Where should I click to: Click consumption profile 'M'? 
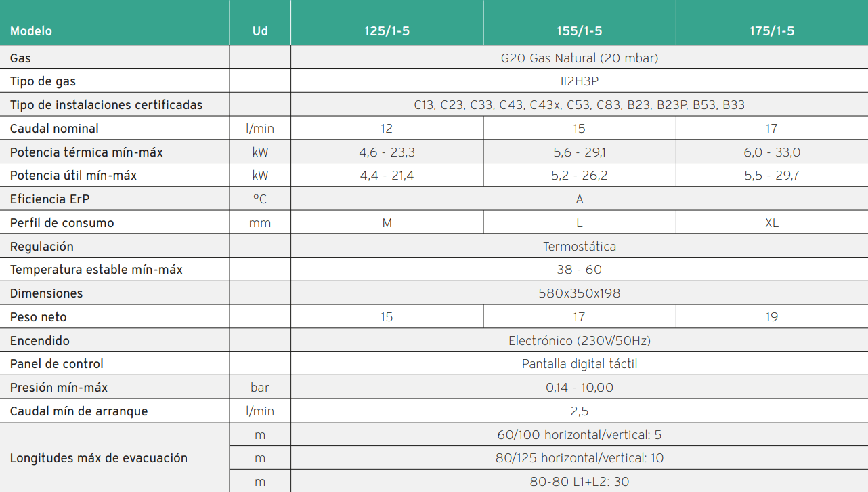point(387,223)
